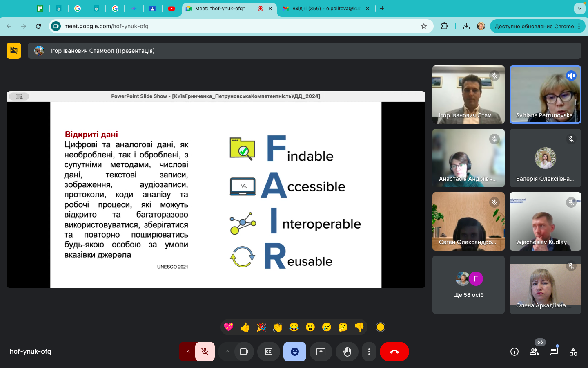588x368 pixels.
Task: Switch to the Gmail Вхідні tab
Action: [x=325, y=8]
